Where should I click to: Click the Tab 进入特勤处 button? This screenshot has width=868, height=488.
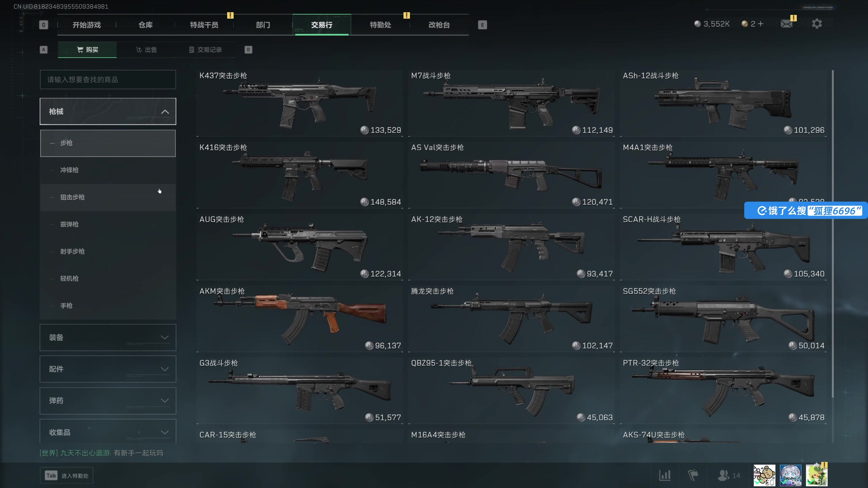coord(66,476)
